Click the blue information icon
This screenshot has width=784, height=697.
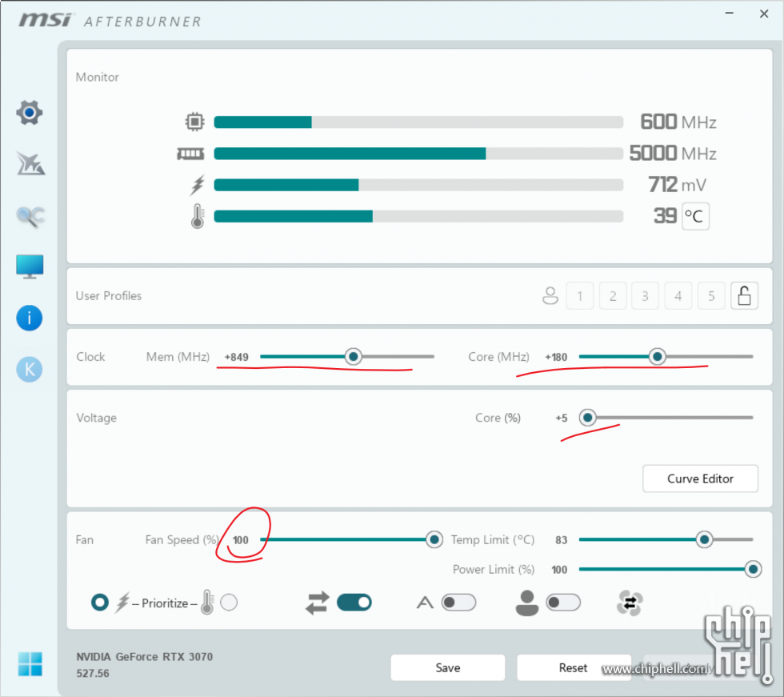[x=29, y=318]
